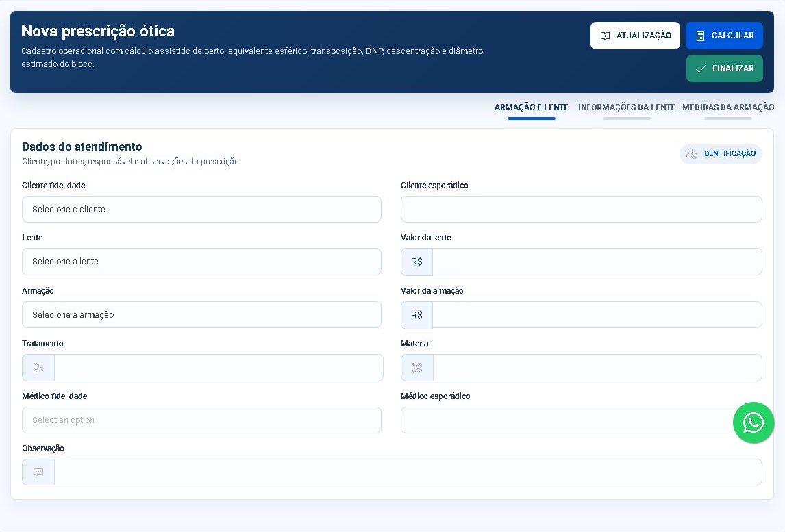Click the Finalizar button
Viewport: 785px width, 532px height.
725,68
